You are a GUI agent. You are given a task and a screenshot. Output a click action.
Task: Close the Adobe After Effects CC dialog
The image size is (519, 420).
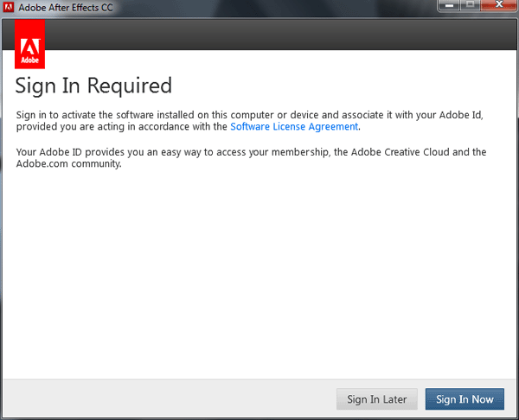coord(499,5)
